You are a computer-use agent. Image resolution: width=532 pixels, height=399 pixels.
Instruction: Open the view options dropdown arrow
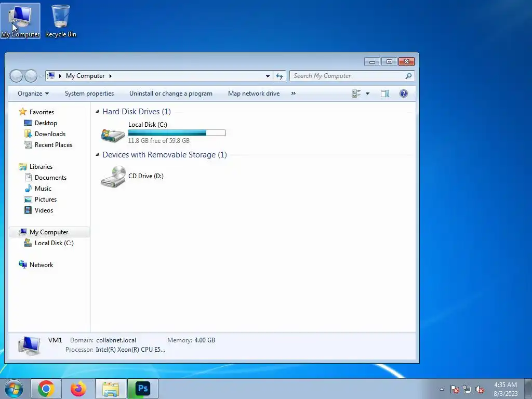point(367,94)
